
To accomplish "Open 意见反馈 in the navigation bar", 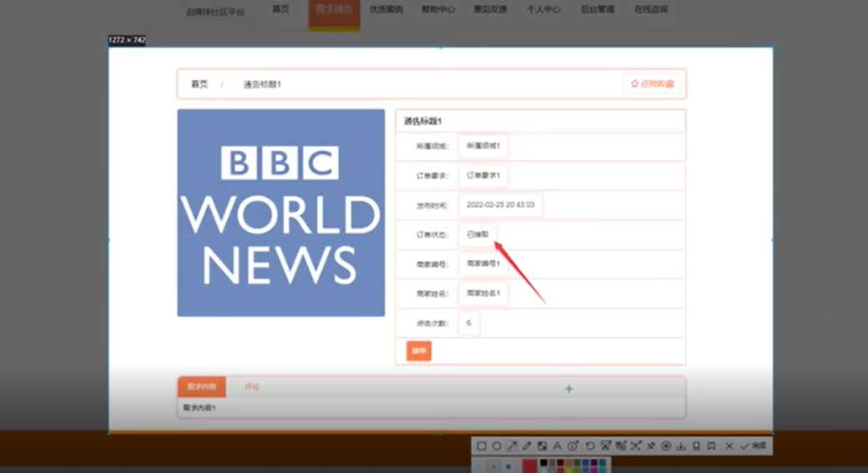I will 490,9.
